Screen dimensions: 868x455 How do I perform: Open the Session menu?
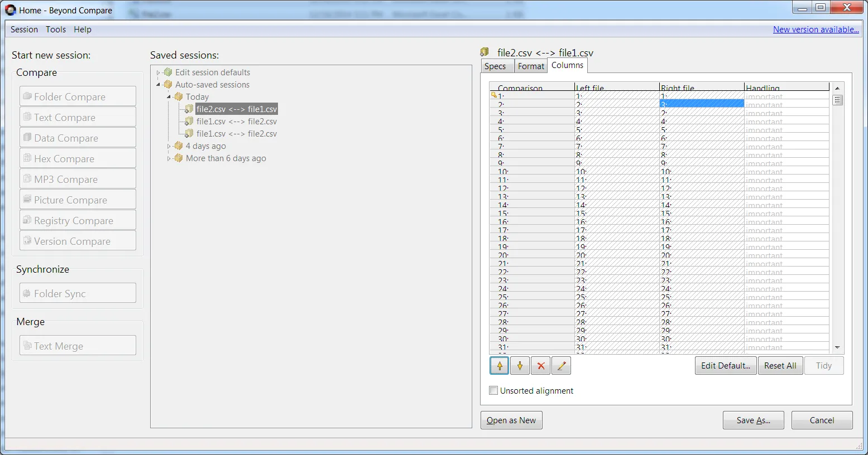[x=24, y=30]
